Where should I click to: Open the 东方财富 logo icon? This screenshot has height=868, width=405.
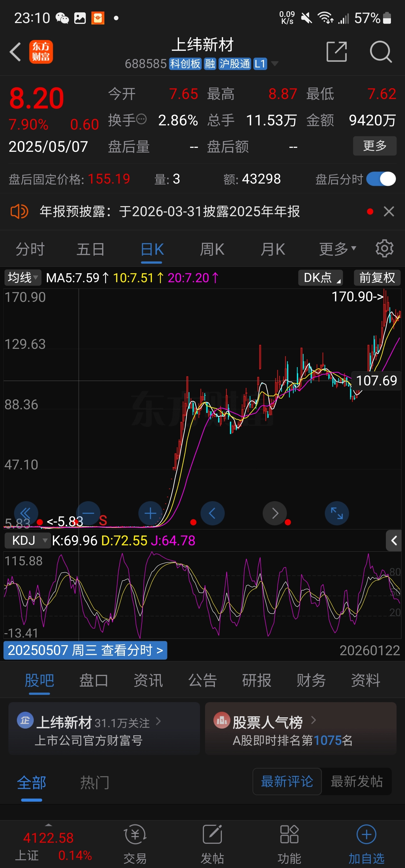coord(41,52)
